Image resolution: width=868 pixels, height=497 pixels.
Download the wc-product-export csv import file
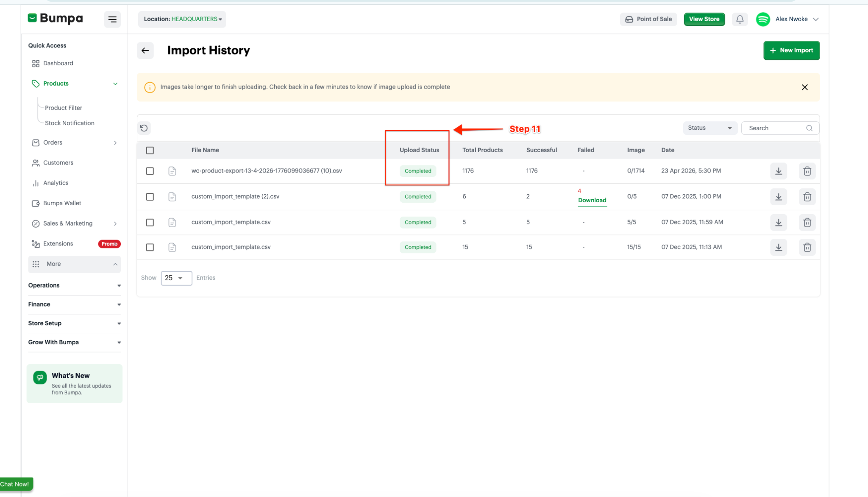click(778, 171)
